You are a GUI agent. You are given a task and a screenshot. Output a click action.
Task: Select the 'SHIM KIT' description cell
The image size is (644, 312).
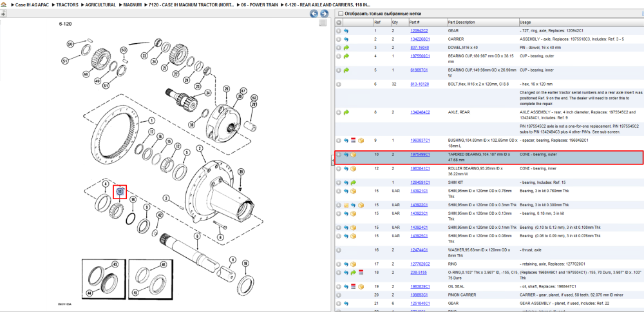point(482,182)
